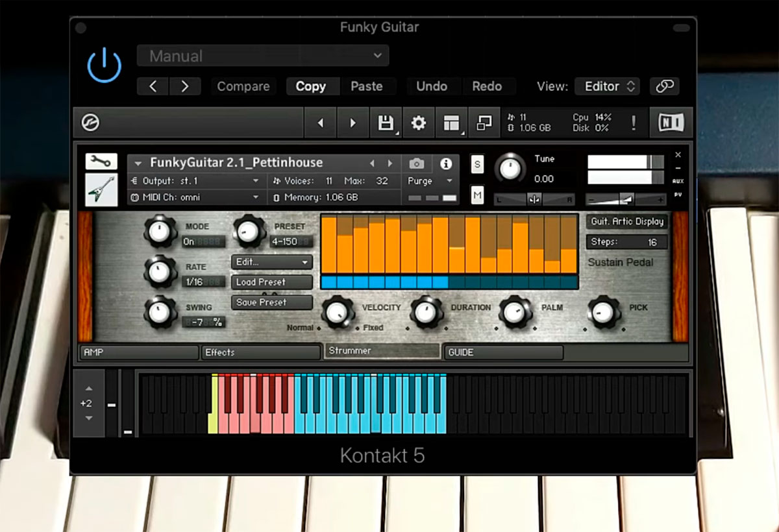Switch to the Effects tab

click(x=261, y=352)
